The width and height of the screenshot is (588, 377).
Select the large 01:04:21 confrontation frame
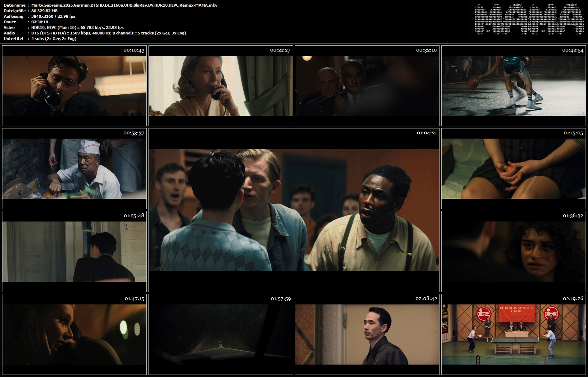point(294,210)
